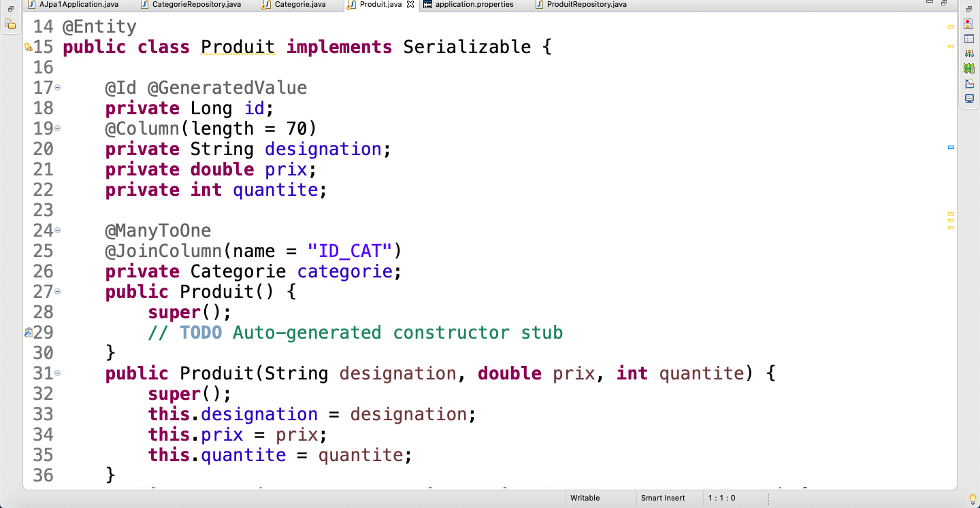
Task: Click the field name id on line 18
Action: click(x=254, y=108)
